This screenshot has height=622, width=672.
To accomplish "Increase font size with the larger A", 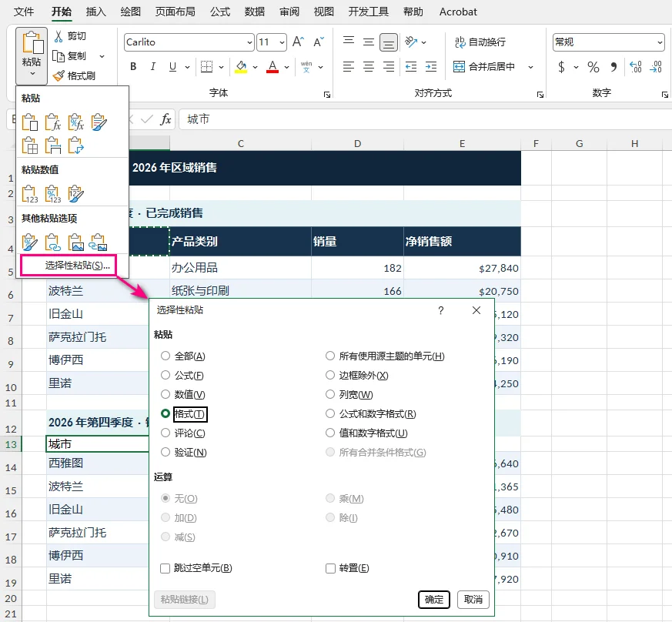I will click(x=298, y=42).
